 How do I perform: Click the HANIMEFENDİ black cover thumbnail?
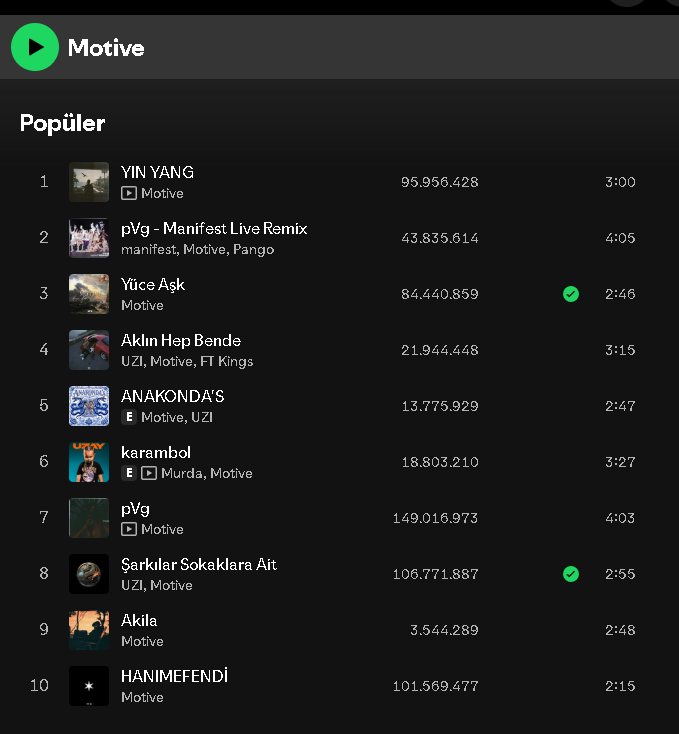(89, 686)
